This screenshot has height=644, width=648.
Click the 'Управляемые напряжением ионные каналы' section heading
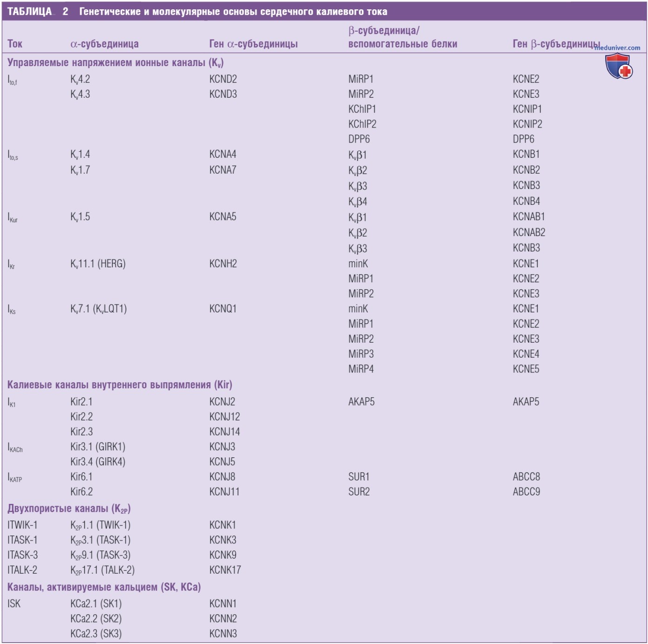point(115,63)
